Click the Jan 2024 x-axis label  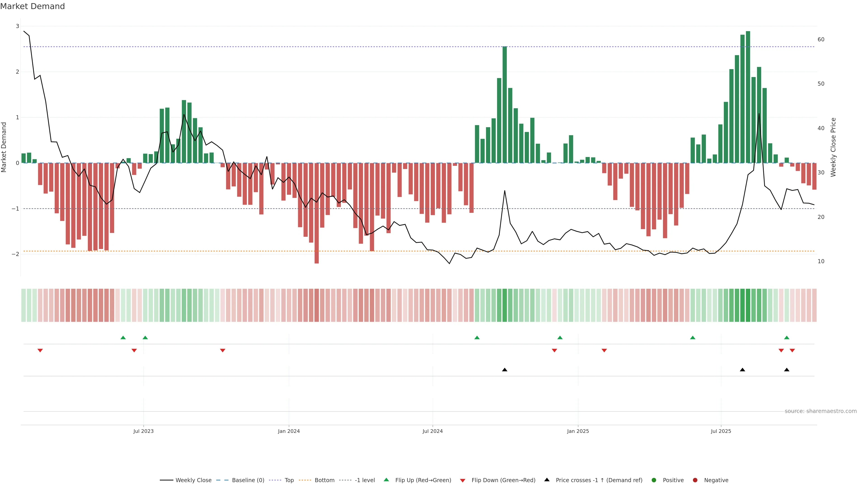(x=289, y=431)
